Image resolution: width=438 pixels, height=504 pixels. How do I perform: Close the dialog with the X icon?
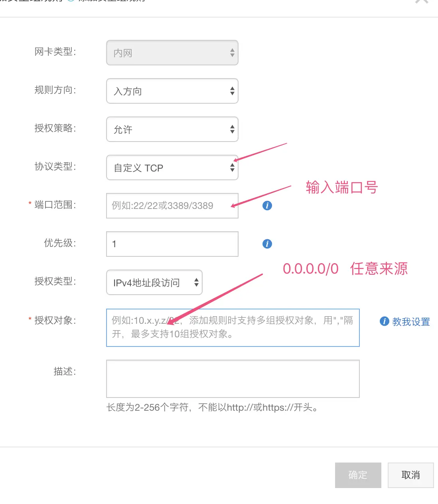click(x=422, y=1)
